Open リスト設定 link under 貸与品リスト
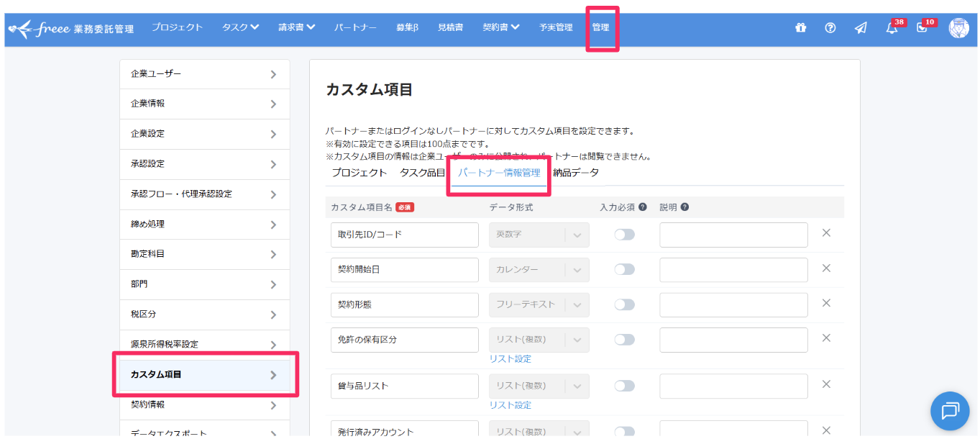Viewport: 980px width, 439px height. (510, 405)
